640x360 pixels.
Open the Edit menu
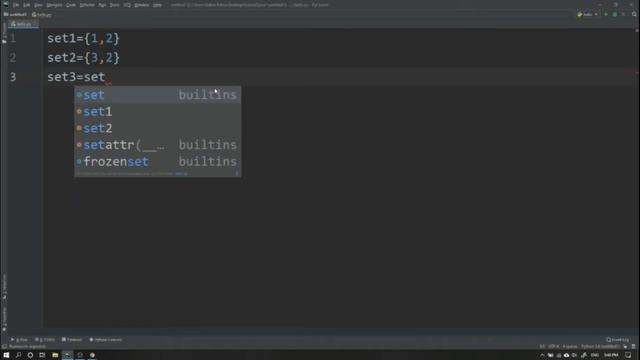tap(27, 5)
